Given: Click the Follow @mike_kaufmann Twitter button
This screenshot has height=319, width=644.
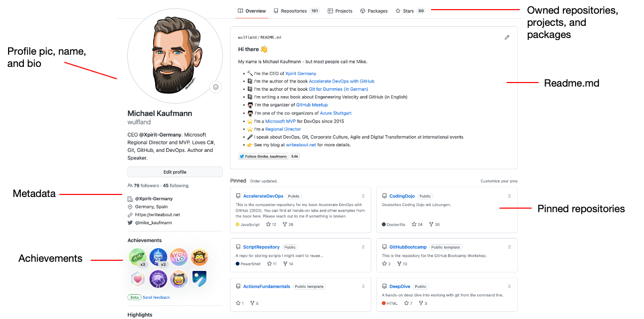Looking at the screenshot, I should [263, 156].
